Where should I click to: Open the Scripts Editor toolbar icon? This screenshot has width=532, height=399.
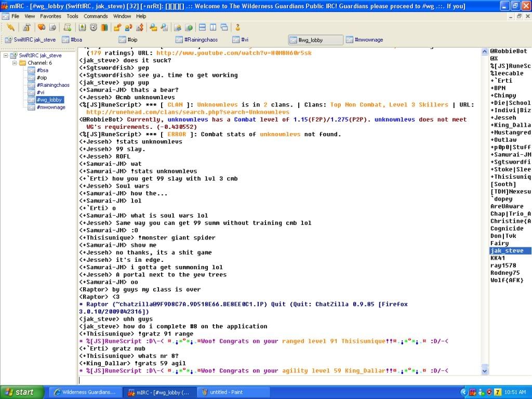pos(68,28)
